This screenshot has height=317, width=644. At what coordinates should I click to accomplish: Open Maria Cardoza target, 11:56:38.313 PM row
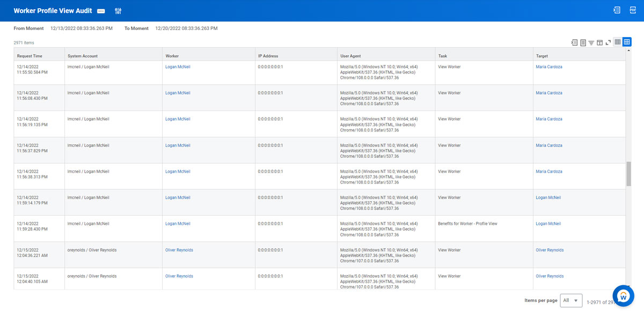[549, 172]
